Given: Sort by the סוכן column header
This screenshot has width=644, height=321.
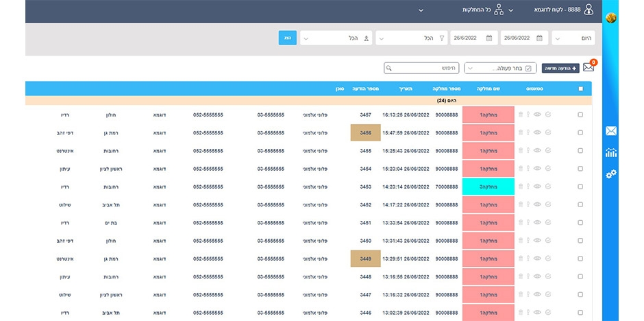Looking at the screenshot, I should click(x=340, y=88).
